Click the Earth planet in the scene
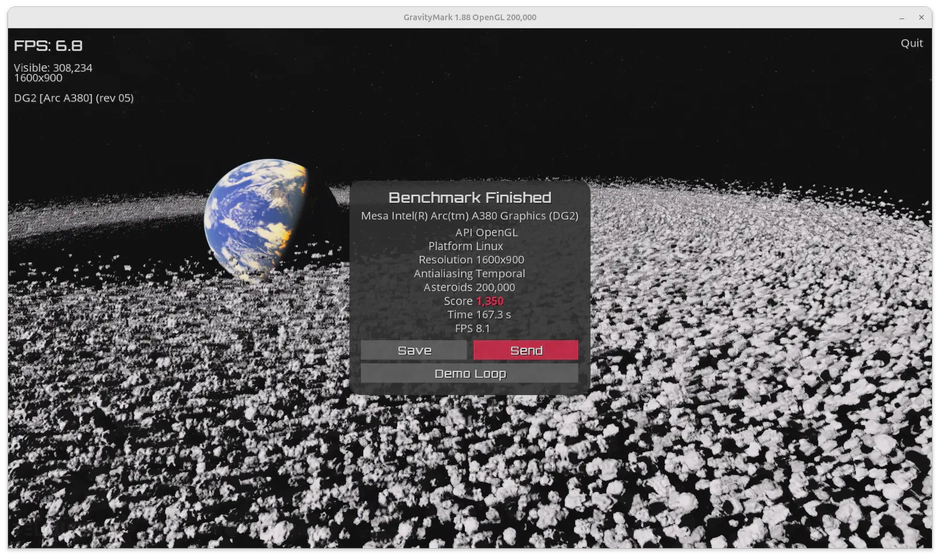940x558 pixels. [x=250, y=218]
